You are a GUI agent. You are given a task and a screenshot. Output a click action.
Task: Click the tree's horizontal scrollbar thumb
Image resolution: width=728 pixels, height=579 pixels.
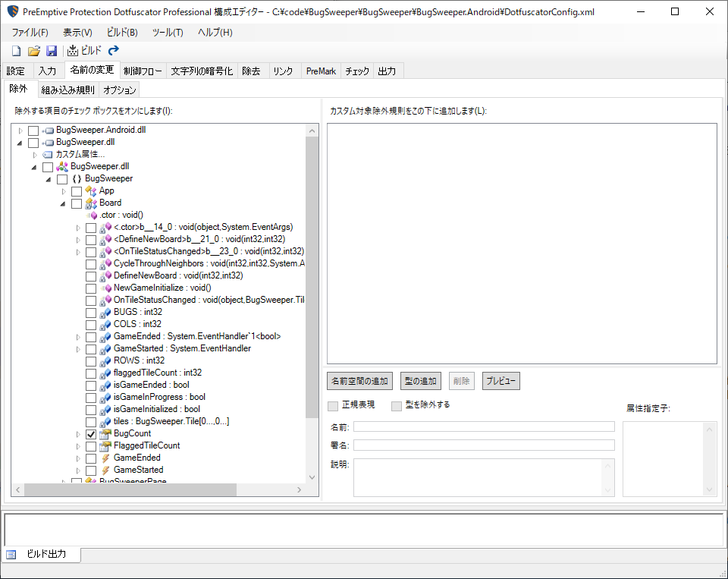click(130, 489)
